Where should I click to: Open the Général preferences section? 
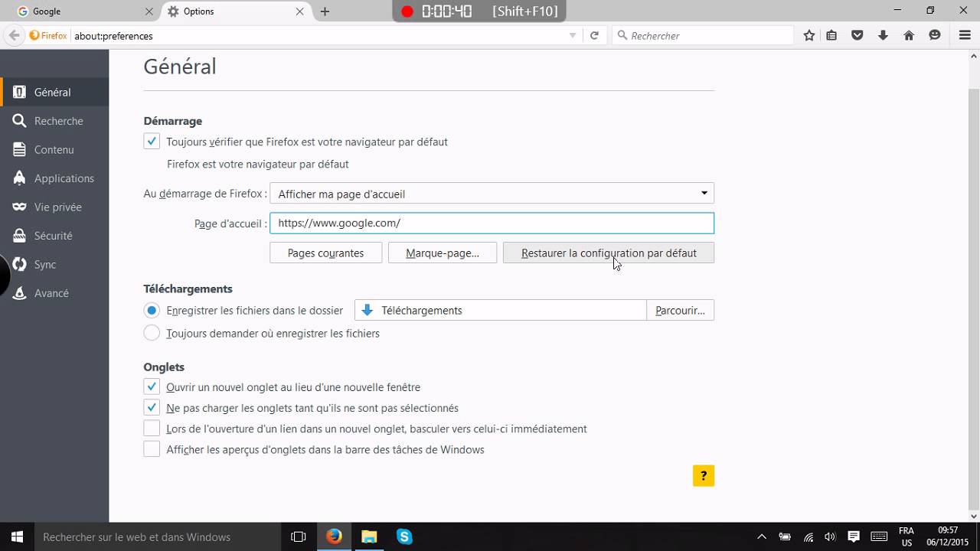(54, 92)
